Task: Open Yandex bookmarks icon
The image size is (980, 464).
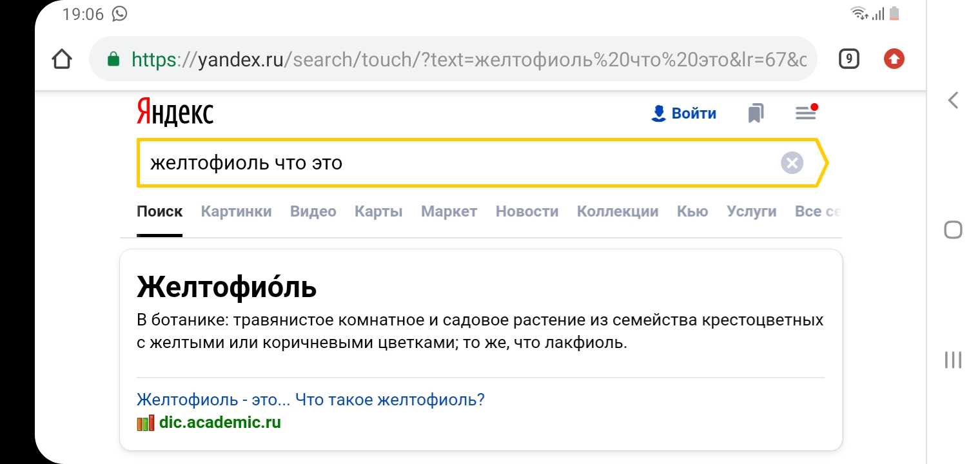Action: [756, 113]
